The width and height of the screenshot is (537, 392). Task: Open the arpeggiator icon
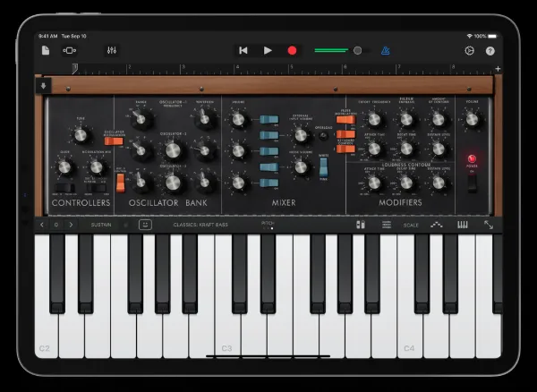pyautogui.click(x=436, y=225)
